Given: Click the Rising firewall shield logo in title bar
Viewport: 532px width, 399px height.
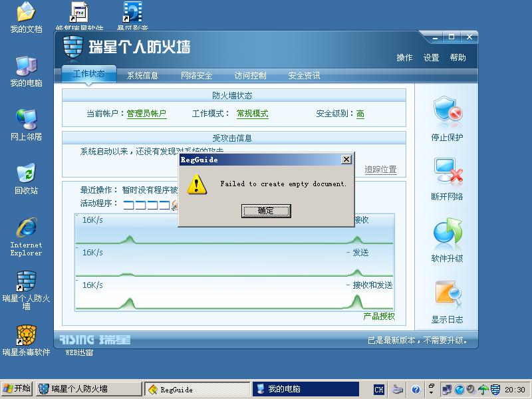Looking at the screenshot, I should [73, 47].
